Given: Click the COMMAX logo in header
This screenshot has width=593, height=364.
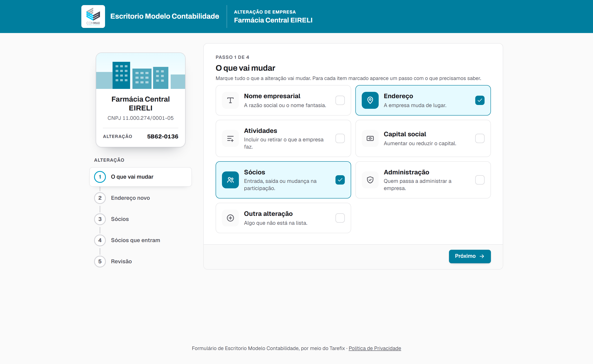Looking at the screenshot, I should (x=93, y=16).
